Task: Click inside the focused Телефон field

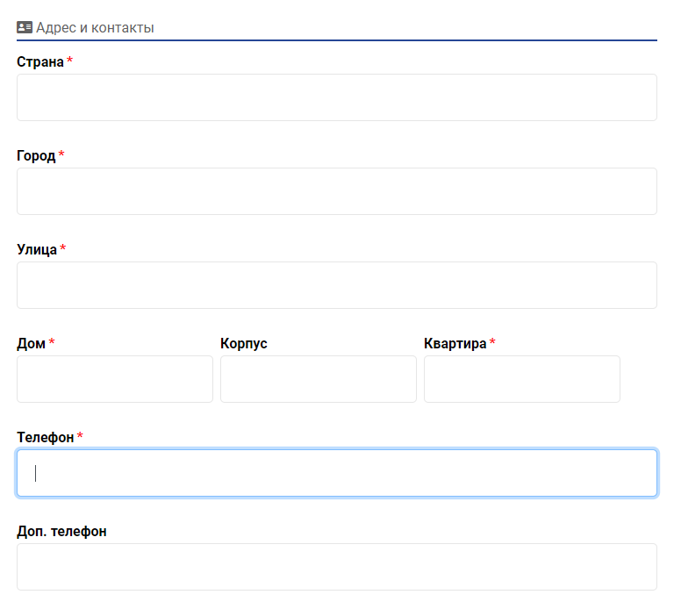Action: point(336,473)
